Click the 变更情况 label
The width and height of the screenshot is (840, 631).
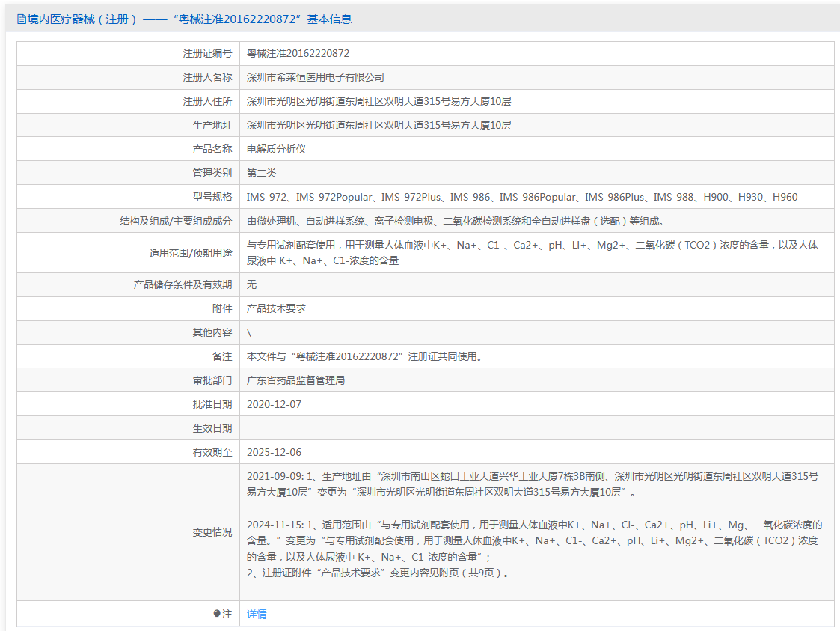pos(212,532)
